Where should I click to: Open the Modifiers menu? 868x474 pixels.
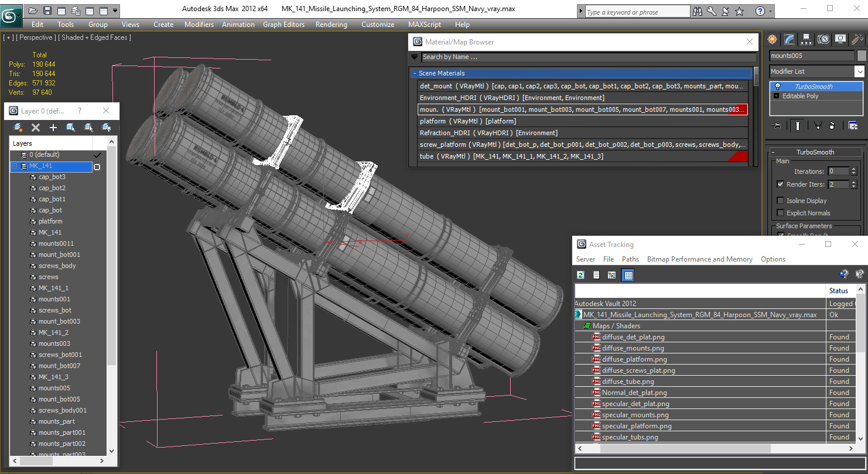pyautogui.click(x=199, y=25)
